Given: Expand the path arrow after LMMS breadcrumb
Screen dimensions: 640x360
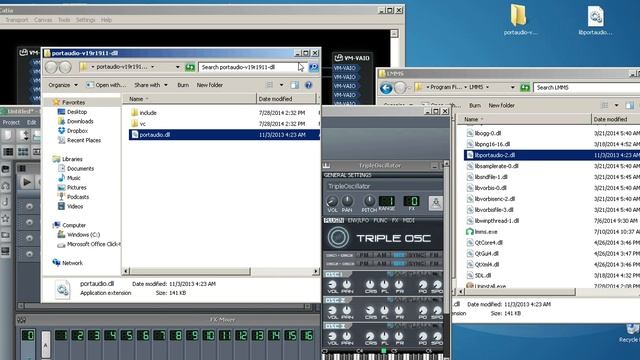Looking at the screenshot, I should coord(487,87).
